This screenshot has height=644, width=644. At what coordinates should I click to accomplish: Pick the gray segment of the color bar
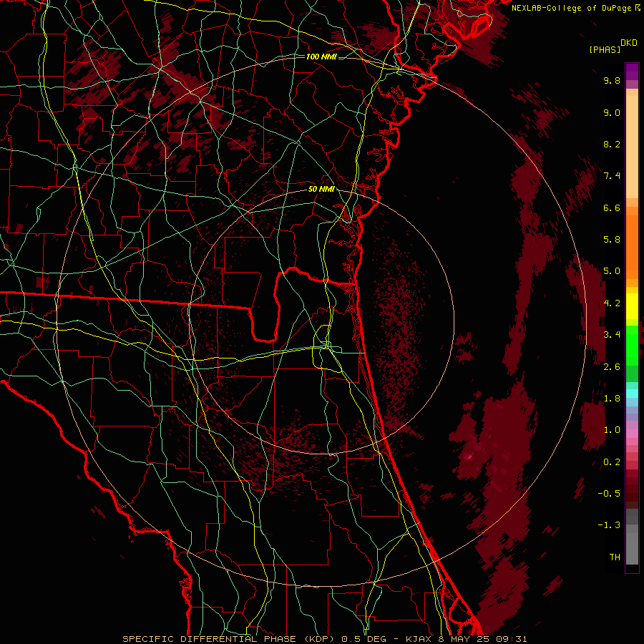(x=632, y=537)
